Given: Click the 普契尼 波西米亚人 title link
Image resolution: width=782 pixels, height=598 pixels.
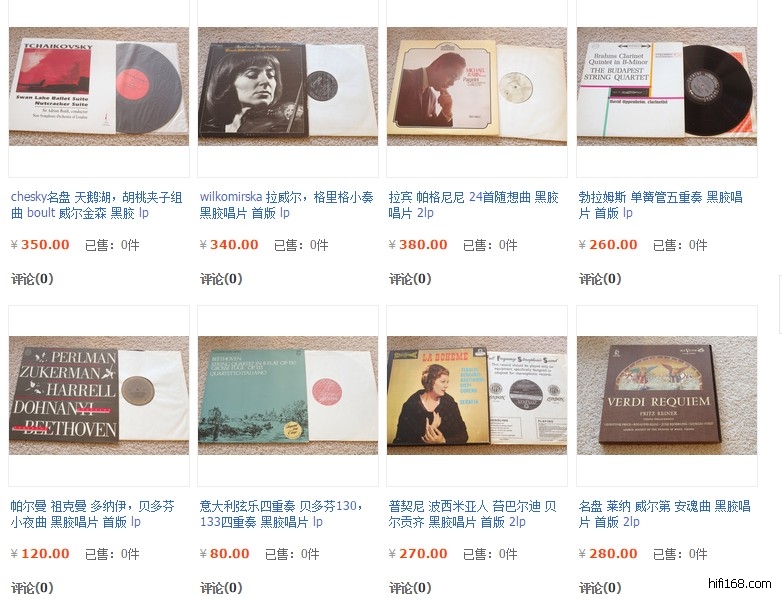Looking at the screenshot, I should tap(472, 514).
